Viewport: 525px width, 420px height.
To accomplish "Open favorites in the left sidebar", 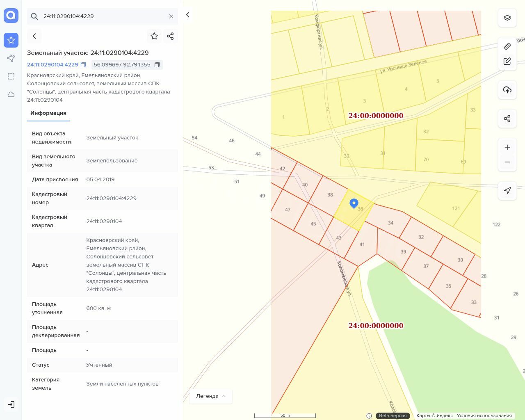I will coord(11,40).
